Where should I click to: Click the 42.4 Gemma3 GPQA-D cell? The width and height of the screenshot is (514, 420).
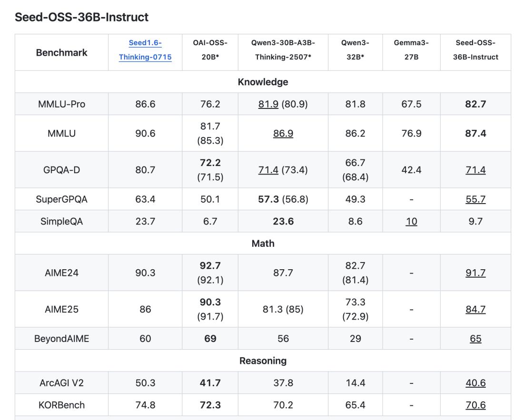411,170
